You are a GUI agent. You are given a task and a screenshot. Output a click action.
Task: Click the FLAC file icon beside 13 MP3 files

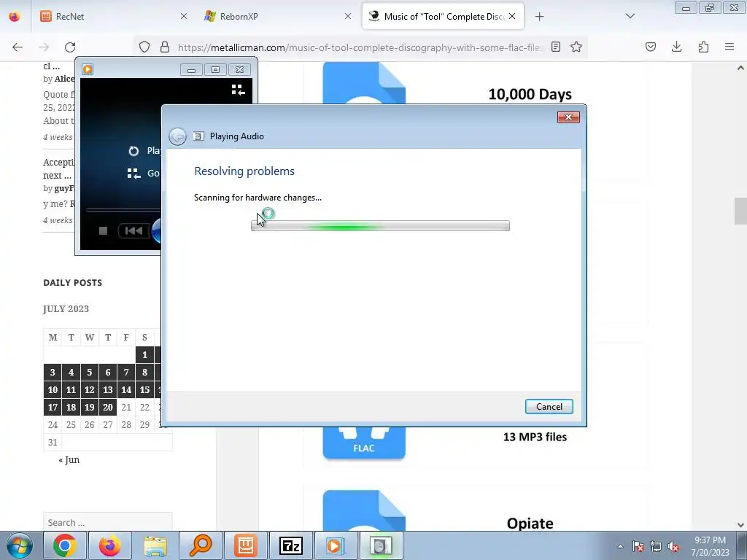(364, 443)
